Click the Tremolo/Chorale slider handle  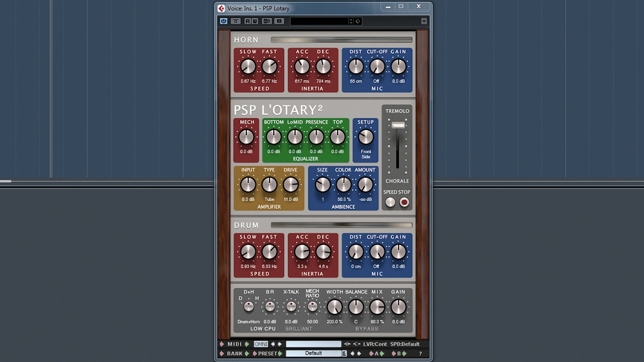[398, 125]
